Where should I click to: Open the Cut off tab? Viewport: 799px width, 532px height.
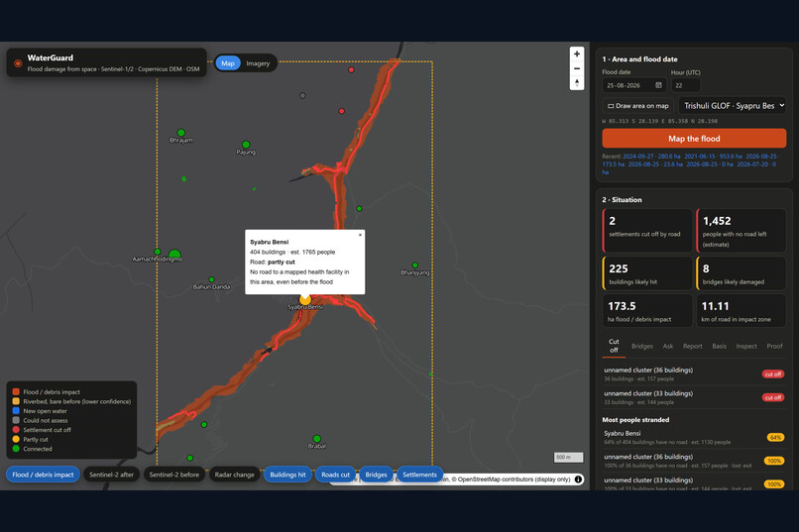pyautogui.click(x=614, y=346)
